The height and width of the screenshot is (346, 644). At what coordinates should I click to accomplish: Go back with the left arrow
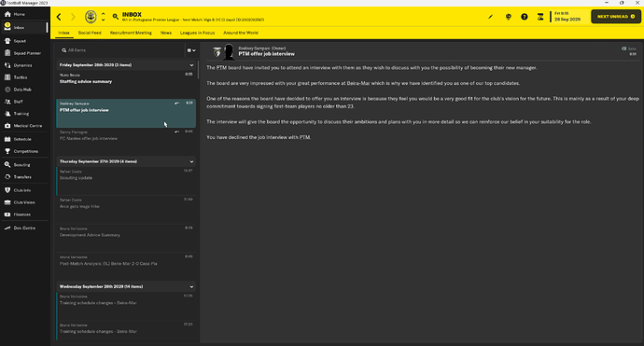pos(59,17)
